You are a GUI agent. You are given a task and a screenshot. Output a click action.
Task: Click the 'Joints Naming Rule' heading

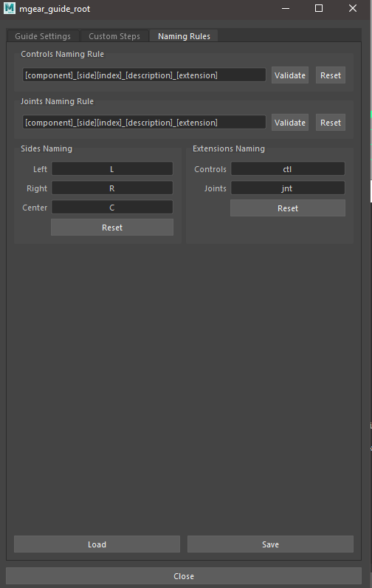coord(57,101)
